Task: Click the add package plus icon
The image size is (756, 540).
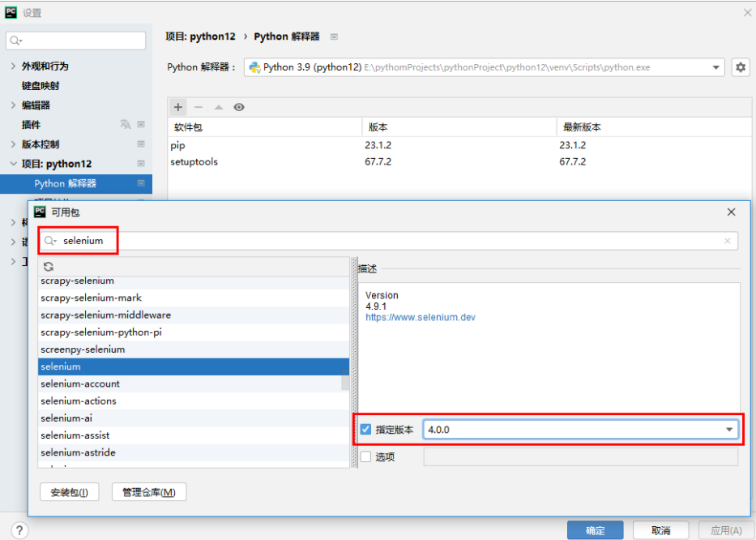Action: 178,107
